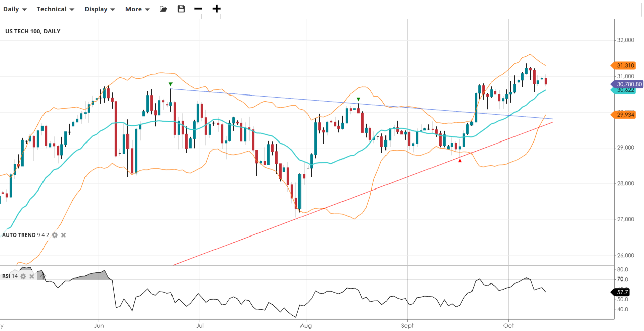Open RSI indicator settings gear

click(23, 276)
